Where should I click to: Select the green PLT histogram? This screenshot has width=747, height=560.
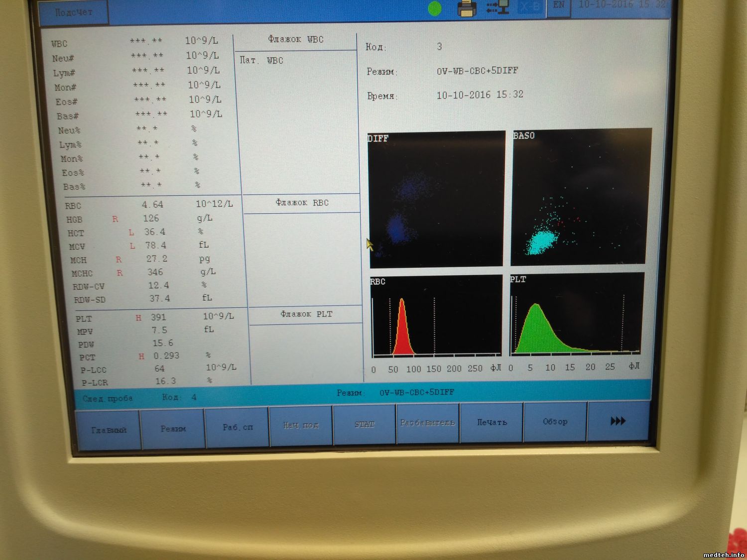pyautogui.click(x=576, y=314)
